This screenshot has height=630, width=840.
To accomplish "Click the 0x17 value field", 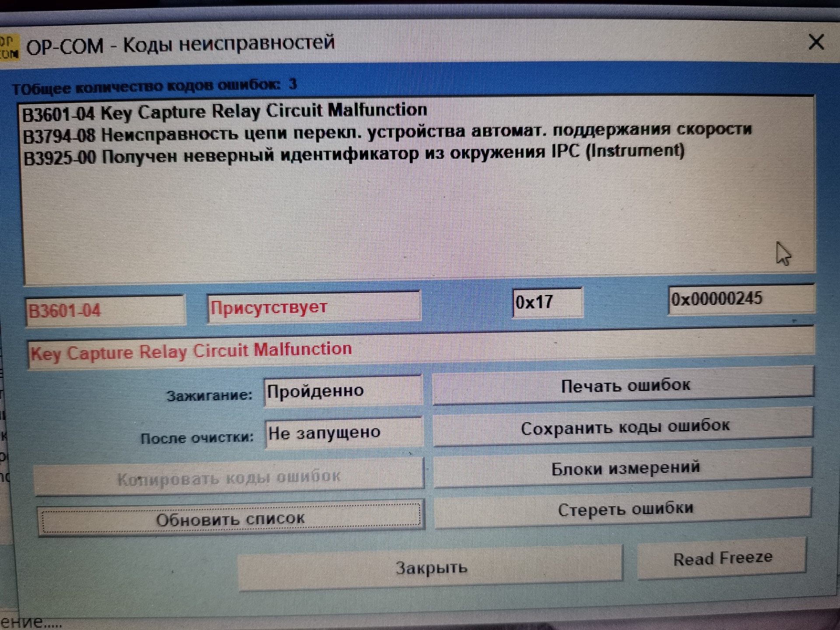I will click(x=547, y=302).
